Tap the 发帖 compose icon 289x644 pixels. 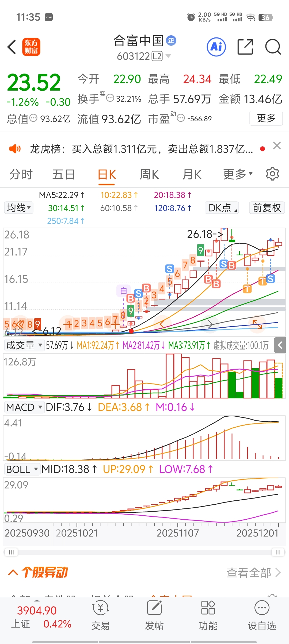154,608
